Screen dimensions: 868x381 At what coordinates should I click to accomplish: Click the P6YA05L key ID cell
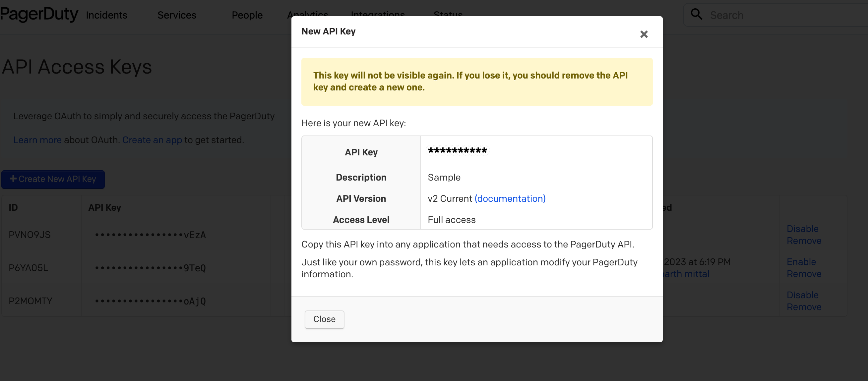[x=28, y=268]
